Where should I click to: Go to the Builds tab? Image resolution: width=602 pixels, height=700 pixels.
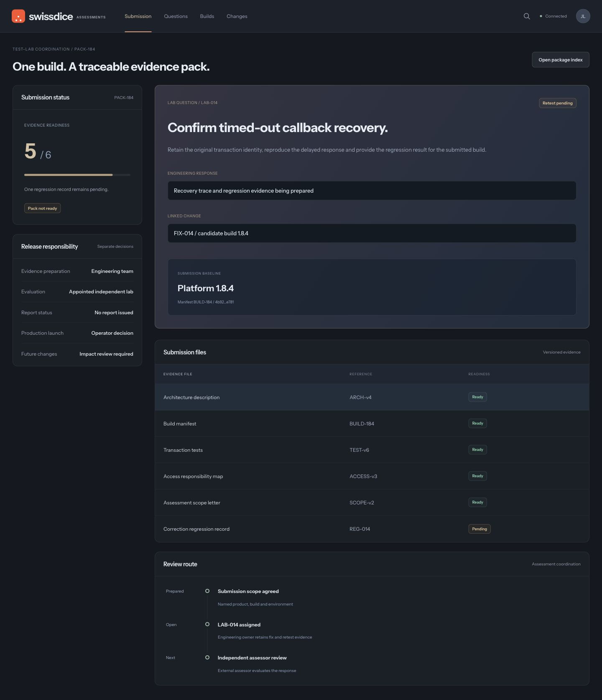coord(207,16)
